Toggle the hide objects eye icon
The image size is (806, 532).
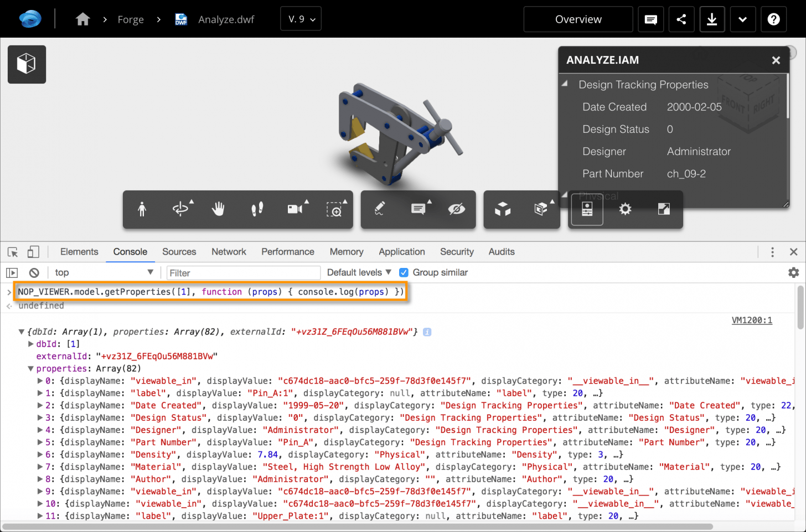pos(457,209)
